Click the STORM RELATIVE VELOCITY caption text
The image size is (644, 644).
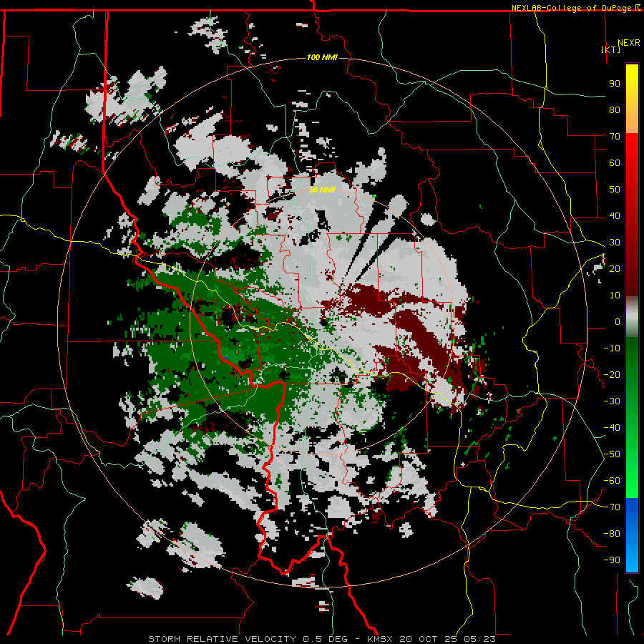coord(222,639)
